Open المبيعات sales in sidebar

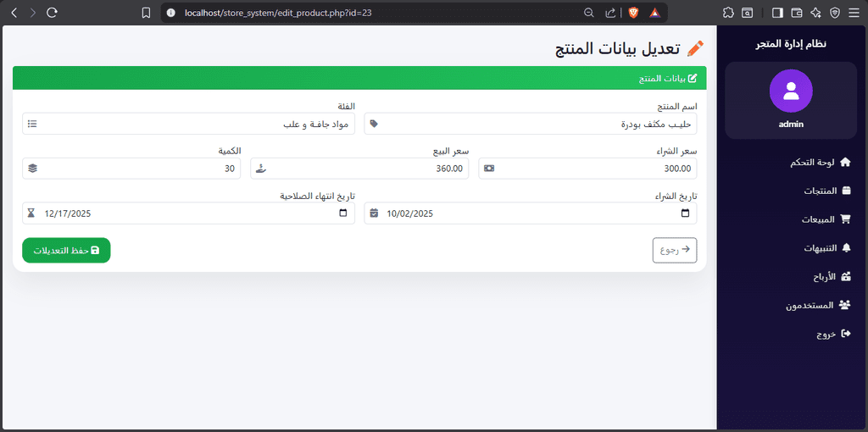826,219
